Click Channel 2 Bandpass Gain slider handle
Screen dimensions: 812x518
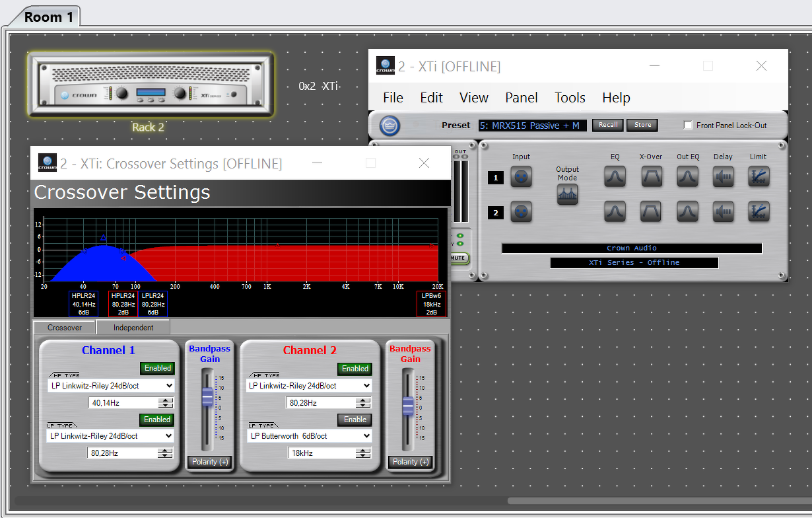pos(408,406)
